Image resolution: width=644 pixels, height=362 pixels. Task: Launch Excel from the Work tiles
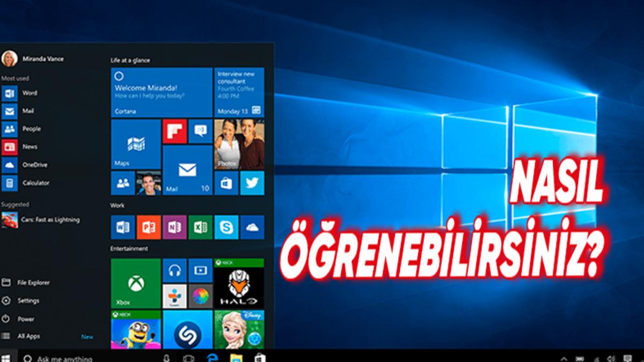[x=201, y=227]
